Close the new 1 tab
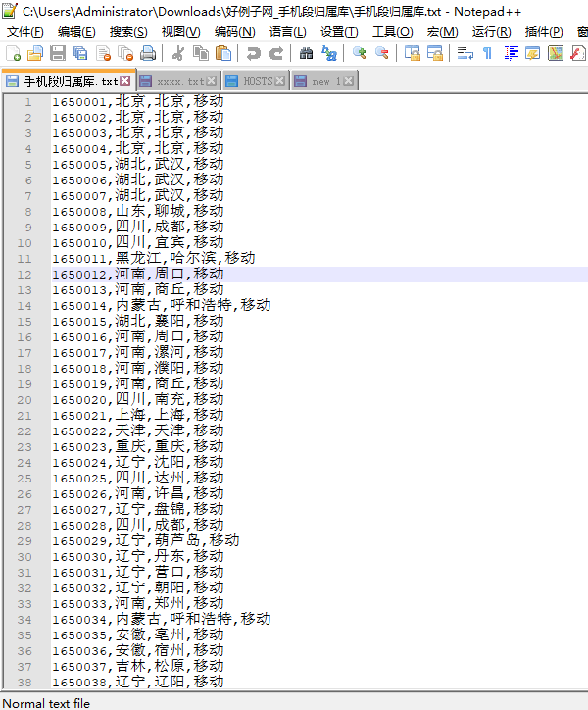 click(x=348, y=81)
